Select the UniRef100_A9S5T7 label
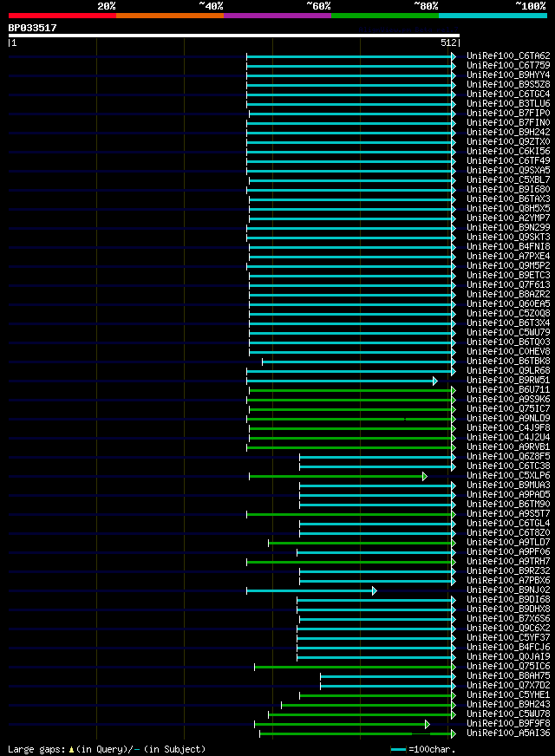Viewport: 555px width, 756px height. 508,514
